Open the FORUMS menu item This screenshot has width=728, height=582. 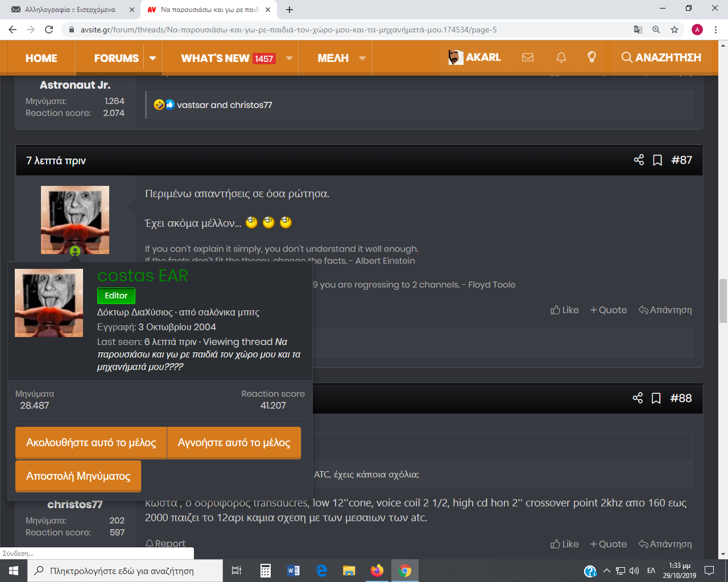pos(116,58)
